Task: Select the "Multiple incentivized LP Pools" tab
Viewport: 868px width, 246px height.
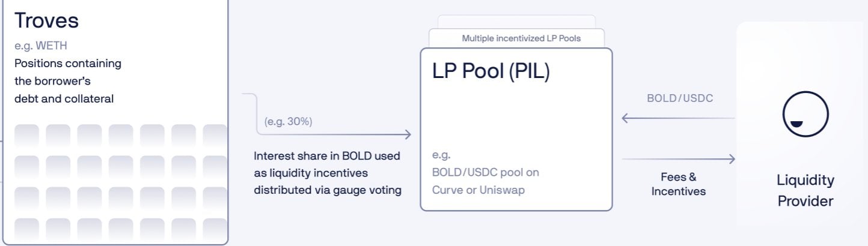Action: pyautogui.click(x=521, y=38)
